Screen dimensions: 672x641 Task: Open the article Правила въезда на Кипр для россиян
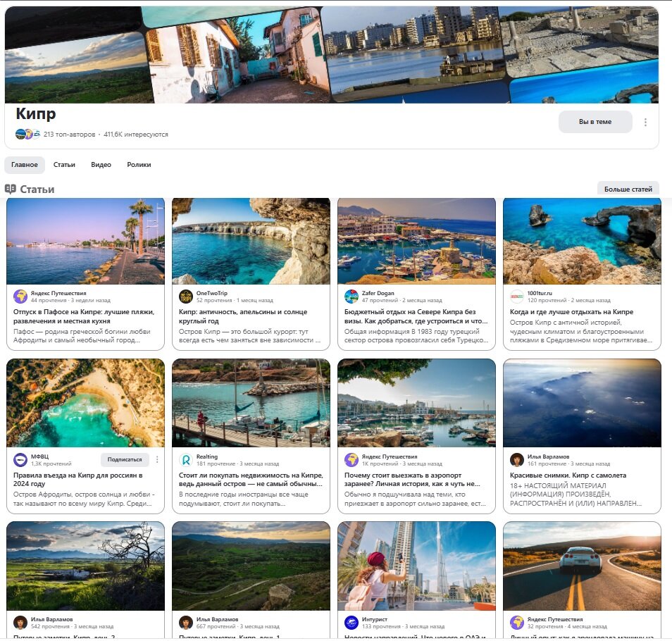click(78, 479)
